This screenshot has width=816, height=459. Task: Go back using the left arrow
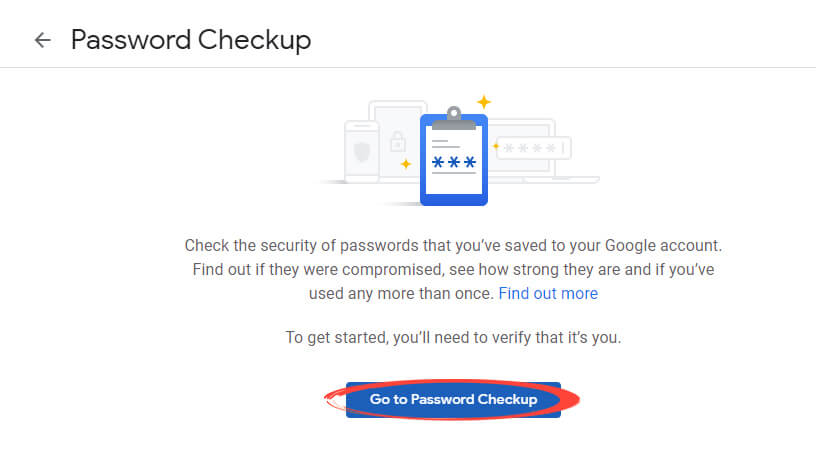[x=43, y=40]
